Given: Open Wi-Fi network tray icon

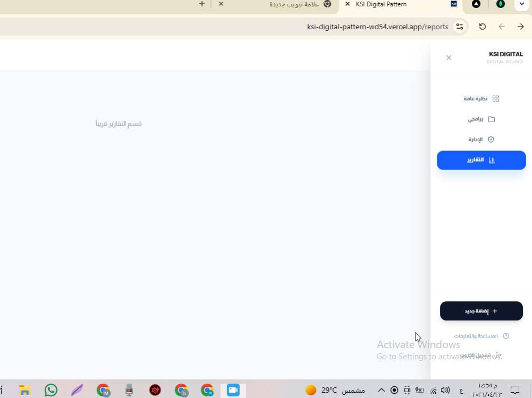Looking at the screenshot, I should (433, 391).
